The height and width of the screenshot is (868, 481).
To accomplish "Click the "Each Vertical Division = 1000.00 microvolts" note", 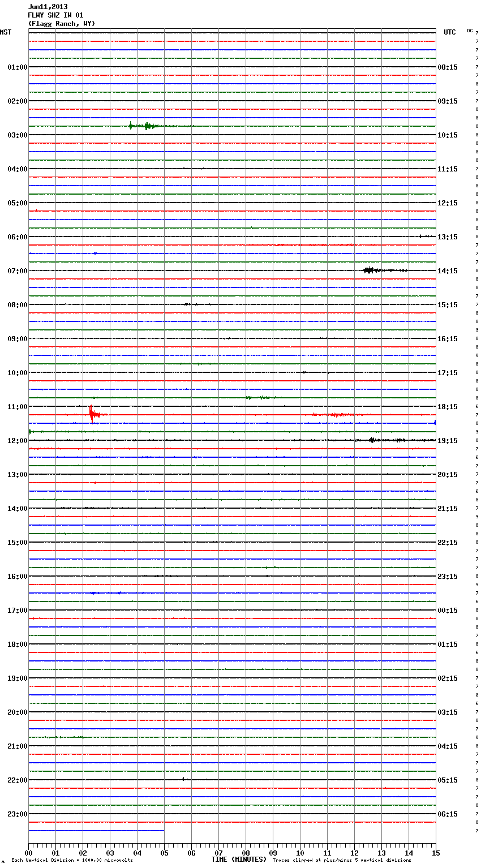I will [72, 861].
